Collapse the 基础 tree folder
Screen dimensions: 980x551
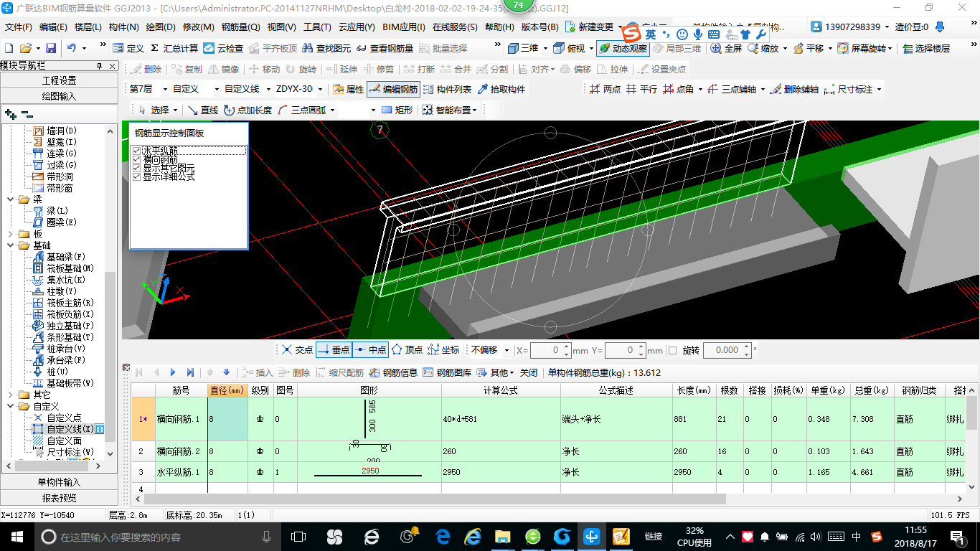pyautogui.click(x=11, y=245)
